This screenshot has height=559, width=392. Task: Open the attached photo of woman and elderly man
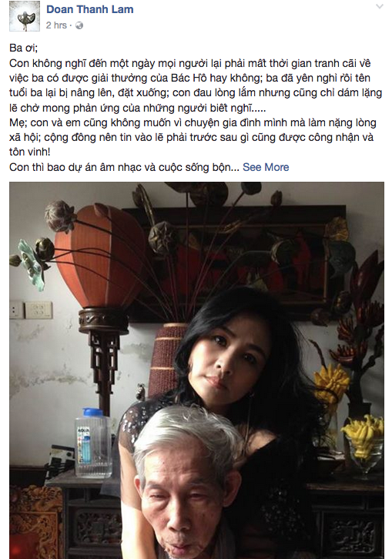click(x=196, y=370)
